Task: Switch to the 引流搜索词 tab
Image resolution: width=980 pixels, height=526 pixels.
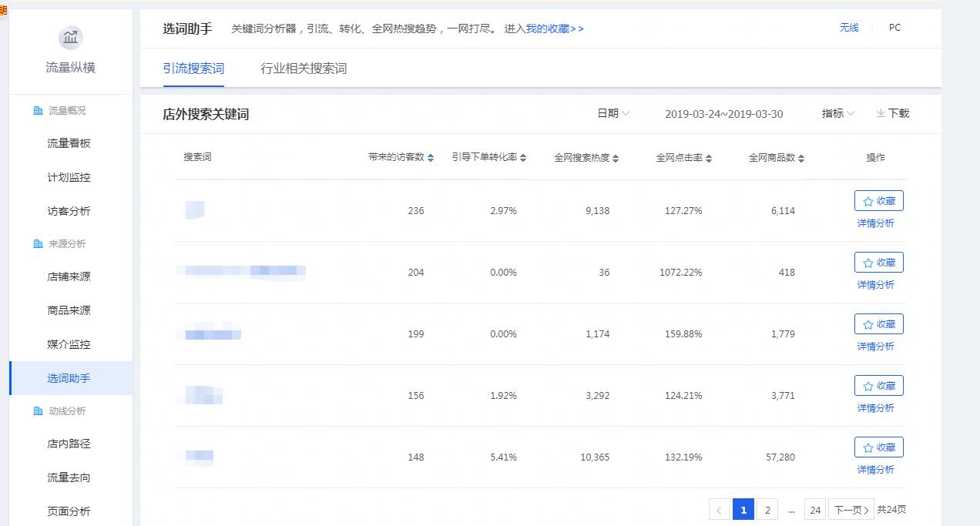Action: [x=193, y=69]
